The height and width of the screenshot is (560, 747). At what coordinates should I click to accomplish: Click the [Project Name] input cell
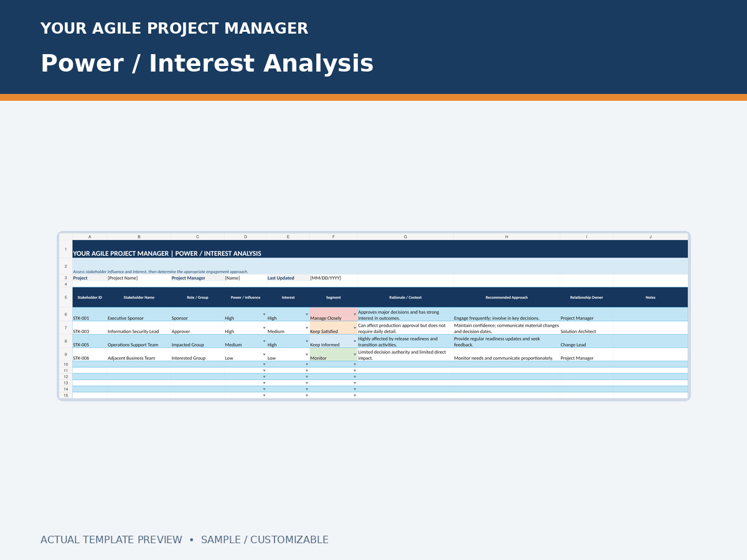tap(139, 278)
